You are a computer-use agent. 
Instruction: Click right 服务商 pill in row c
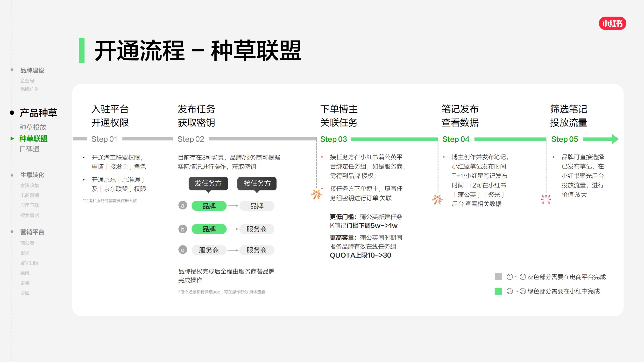click(257, 250)
